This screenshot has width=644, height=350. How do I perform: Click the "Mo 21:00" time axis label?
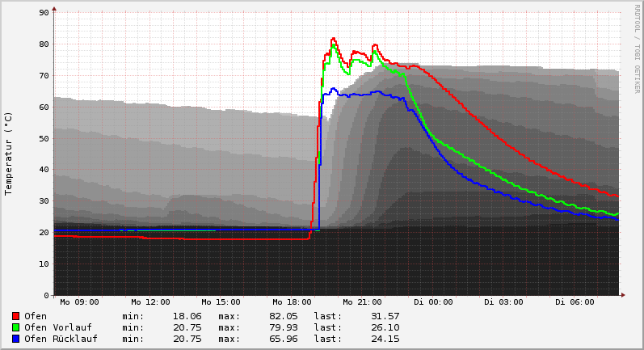(362, 302)
